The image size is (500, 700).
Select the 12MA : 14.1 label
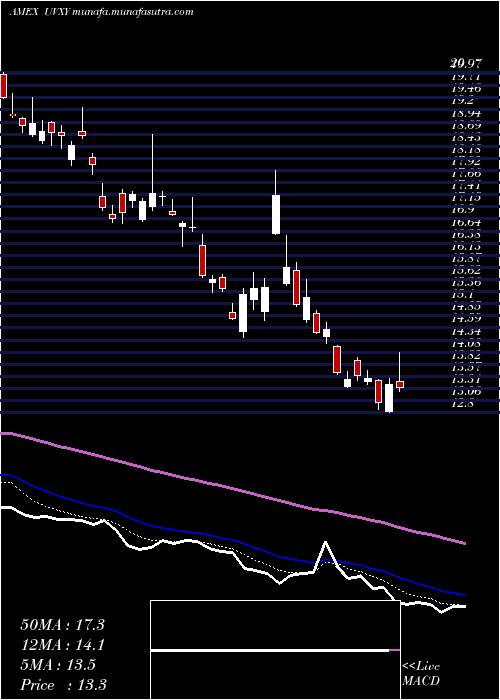[62, 645]
